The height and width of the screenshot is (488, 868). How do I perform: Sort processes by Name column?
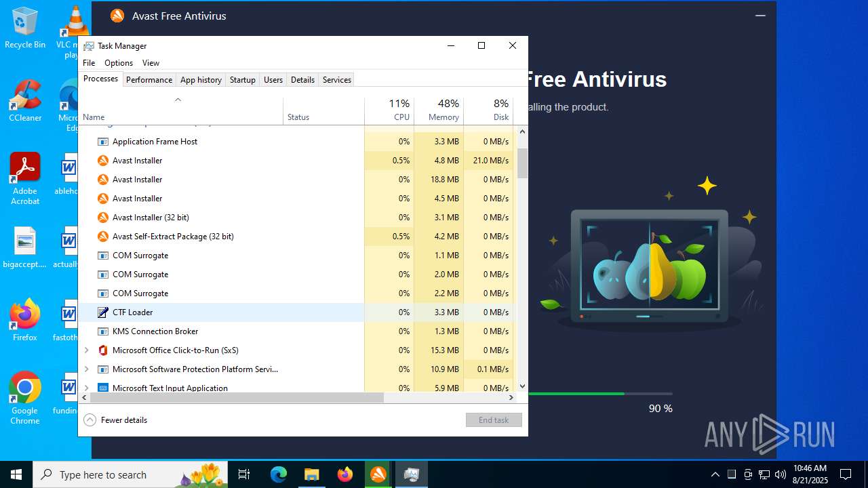click(181, 112)
